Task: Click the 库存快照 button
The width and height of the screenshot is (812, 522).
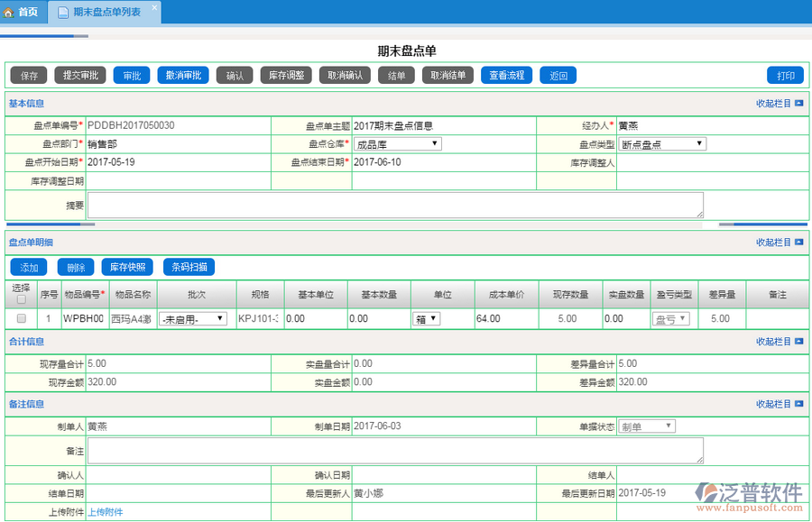Action: pos(127,267)
